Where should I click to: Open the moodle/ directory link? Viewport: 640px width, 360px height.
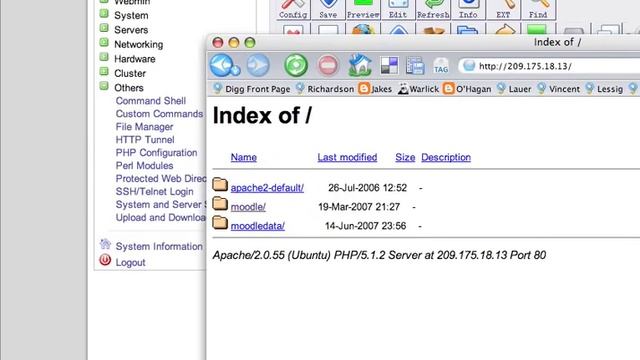pyautogui.click(x=248, y=207)
